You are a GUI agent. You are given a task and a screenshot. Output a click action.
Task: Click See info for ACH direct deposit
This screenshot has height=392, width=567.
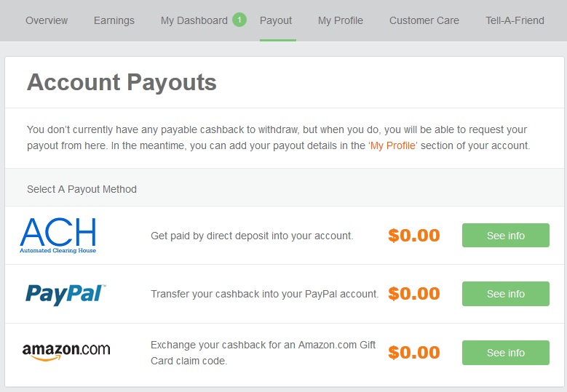(x=506, y=235)
